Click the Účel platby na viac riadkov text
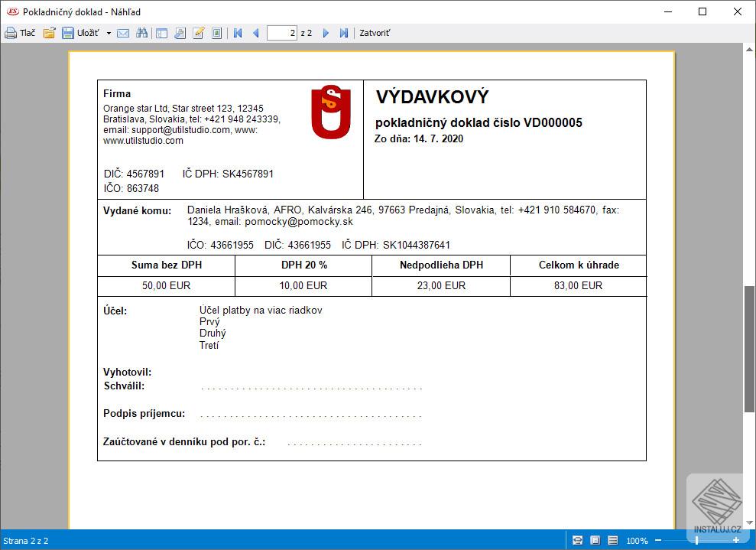Screen dimensions: 756x550 pos(261,311)
